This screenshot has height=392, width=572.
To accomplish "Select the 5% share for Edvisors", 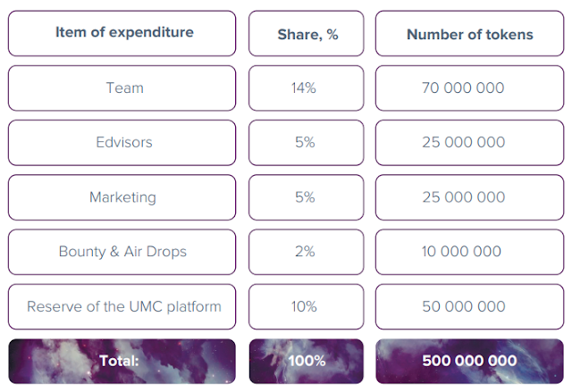I will click(x=307, y=143).
